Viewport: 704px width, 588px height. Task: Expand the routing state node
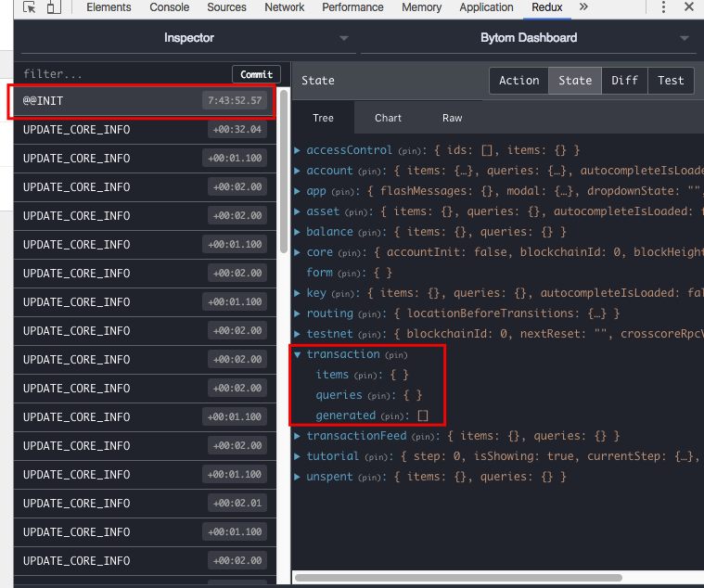(297, 313)
